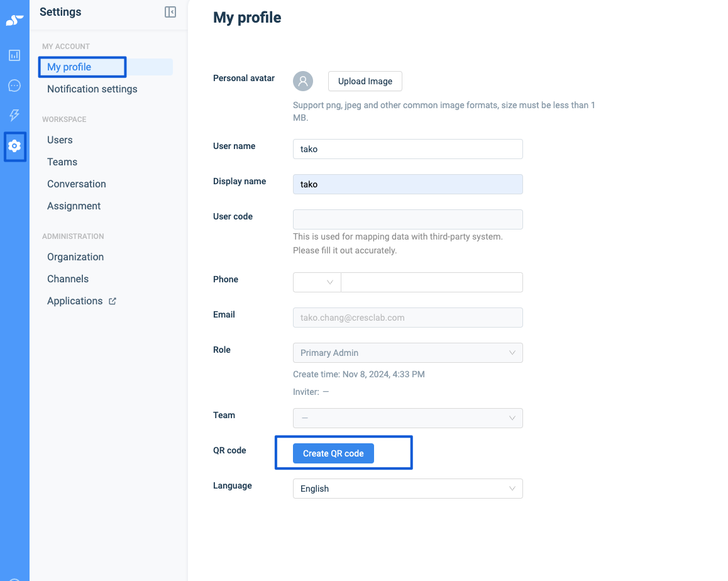The image size is (728, 581).
Task: Select Notification settings in sidebar
Action: (x=92, y=89)
